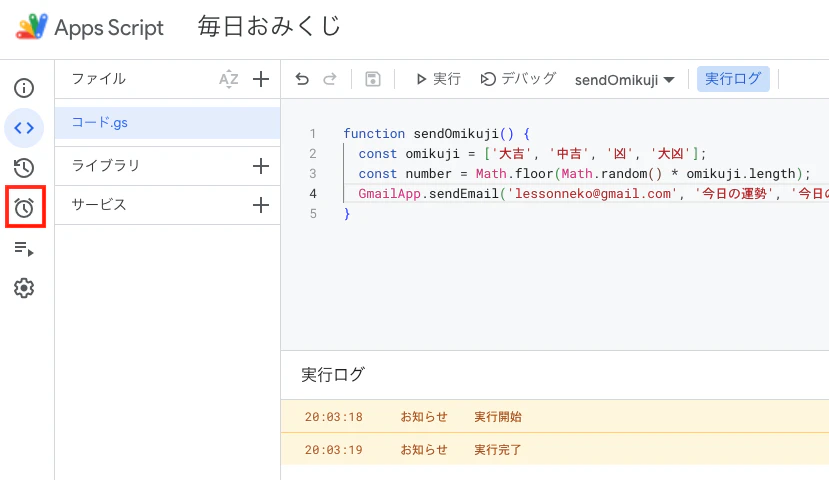Run the script with 実行 button

(438, 79)
